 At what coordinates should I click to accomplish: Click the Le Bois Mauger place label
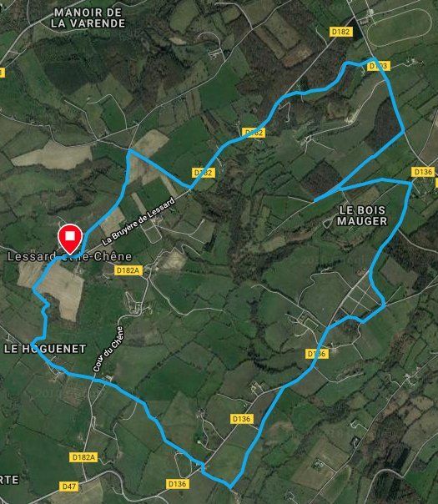click(362, 215)
